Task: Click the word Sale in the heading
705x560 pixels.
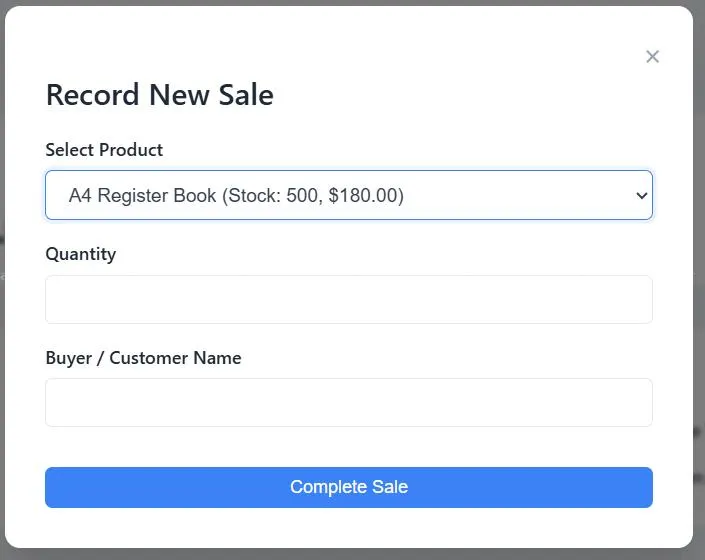Action: point(241,95)
